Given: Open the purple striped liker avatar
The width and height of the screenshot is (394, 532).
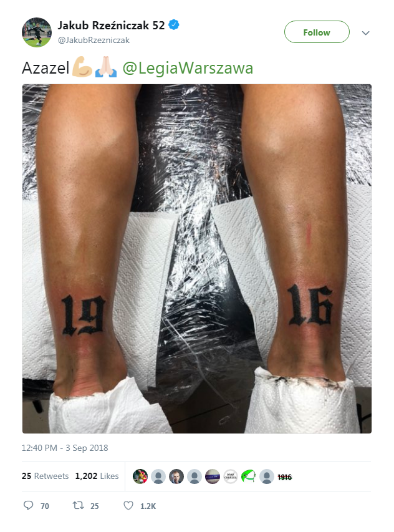Looking at the screenshot, I should coord(213,476).
